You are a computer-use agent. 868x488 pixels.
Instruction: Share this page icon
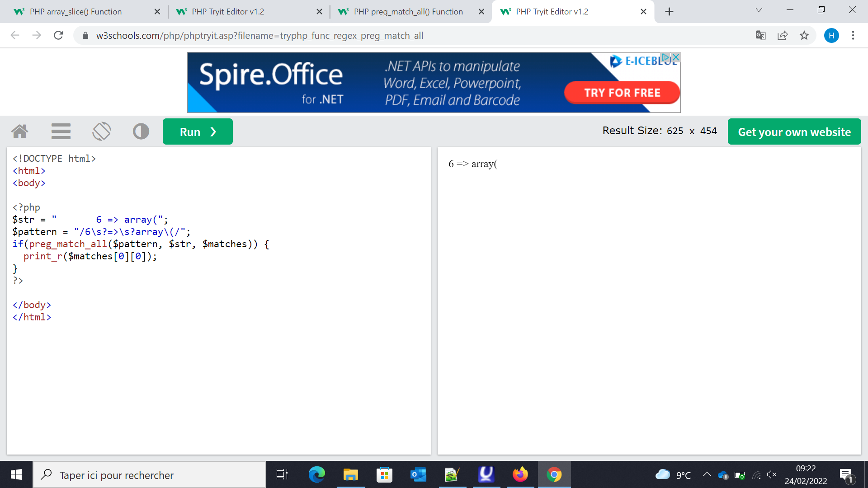pyautogui.click(x=783, y=35)
